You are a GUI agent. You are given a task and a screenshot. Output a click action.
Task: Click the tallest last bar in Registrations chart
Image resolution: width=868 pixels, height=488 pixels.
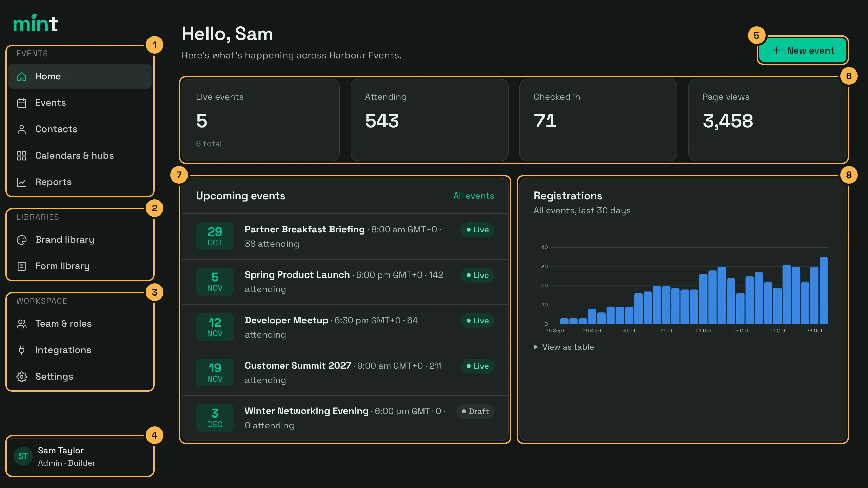pyautogui.click(x=824, y=291)
